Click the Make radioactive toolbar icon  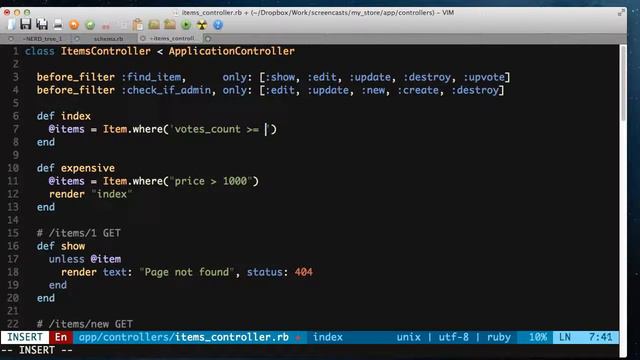[202, 25]
